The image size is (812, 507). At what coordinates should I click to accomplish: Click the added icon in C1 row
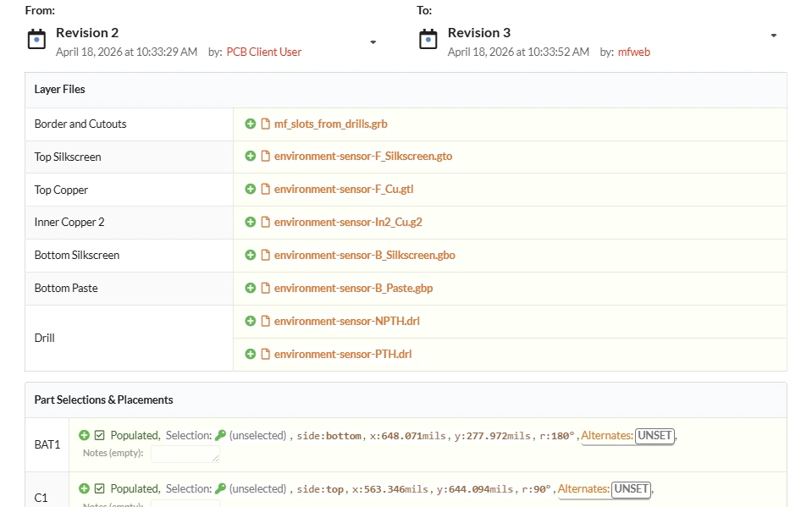(x=84, y=488)
